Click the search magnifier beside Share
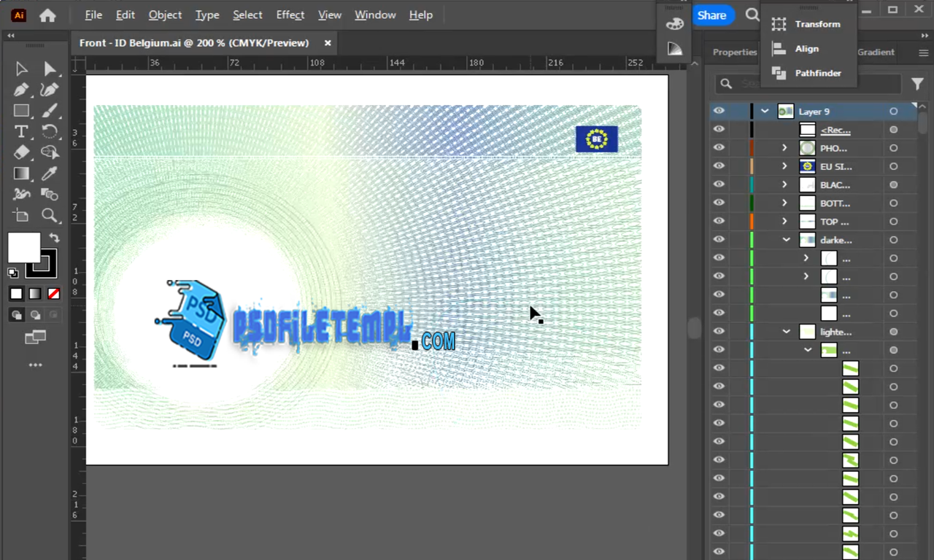934x560 pixels. [x=752, y=15]
